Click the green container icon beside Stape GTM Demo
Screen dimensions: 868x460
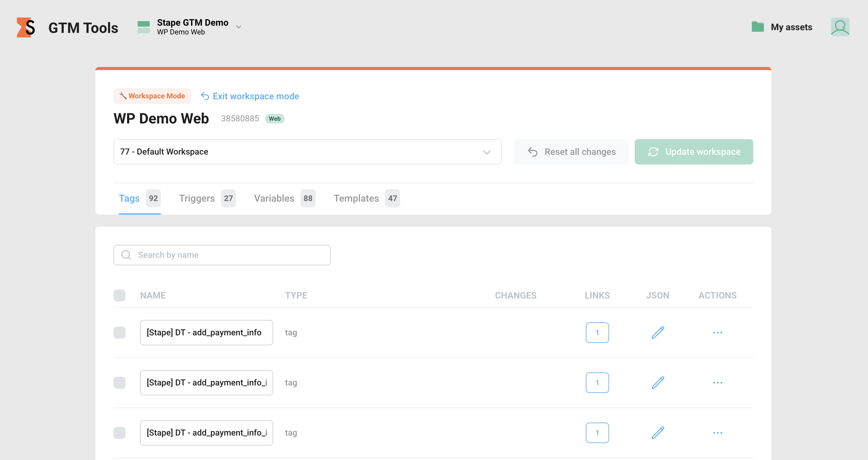[x=144, y=27]
